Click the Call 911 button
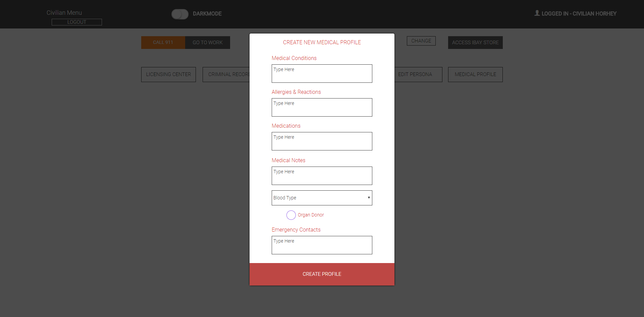Image resolution: width=644 pixels, height=317 pixels. (x=163, y=43)
